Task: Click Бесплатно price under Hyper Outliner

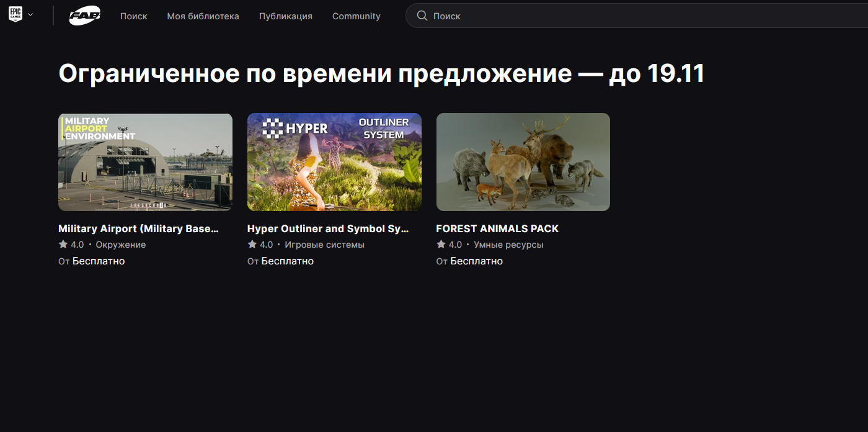Action: coord(288,261)
